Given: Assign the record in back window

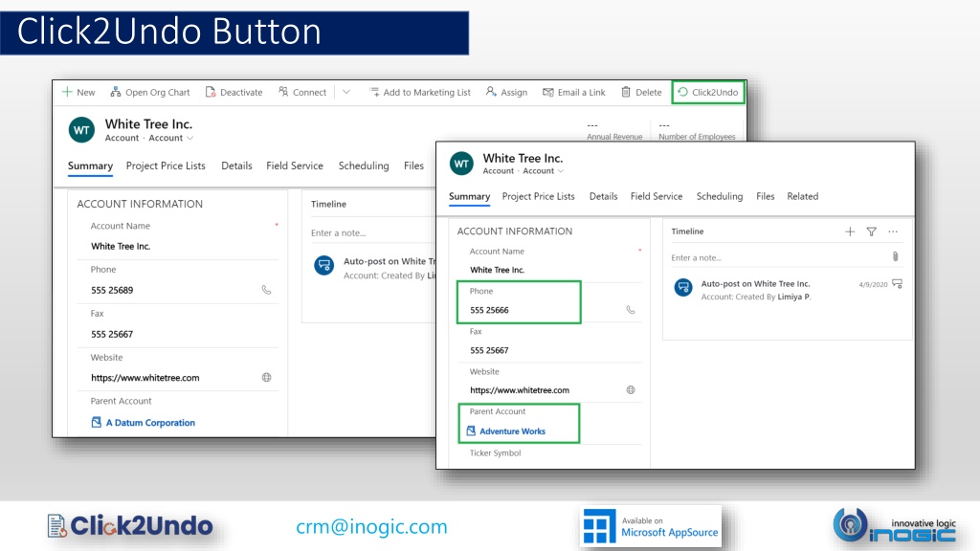Looking at the screenshot, I should coord(507,93).
